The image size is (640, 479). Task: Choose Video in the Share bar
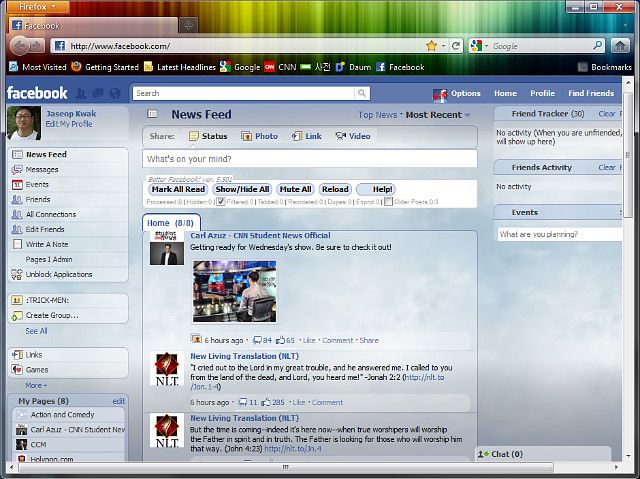click(353, 136)
